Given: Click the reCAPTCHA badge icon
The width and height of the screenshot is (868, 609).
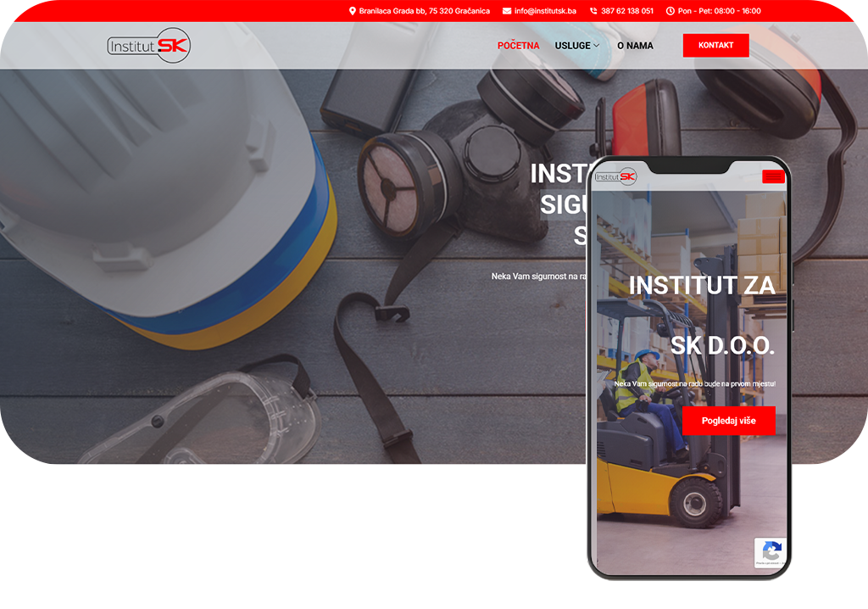Looking at the screenshot, I should [x=771, y=551].
